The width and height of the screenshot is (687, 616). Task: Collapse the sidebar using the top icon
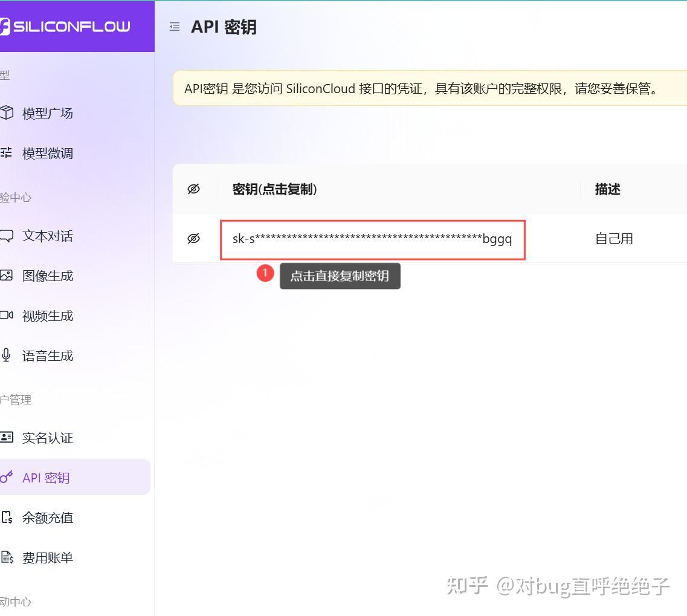point(175,27)
